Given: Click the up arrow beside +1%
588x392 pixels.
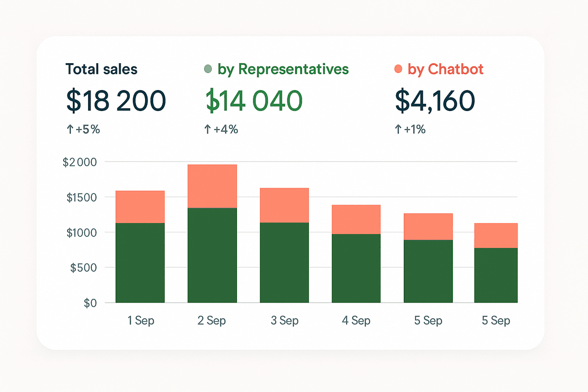Looking at the screenshot, I should 397,129.
